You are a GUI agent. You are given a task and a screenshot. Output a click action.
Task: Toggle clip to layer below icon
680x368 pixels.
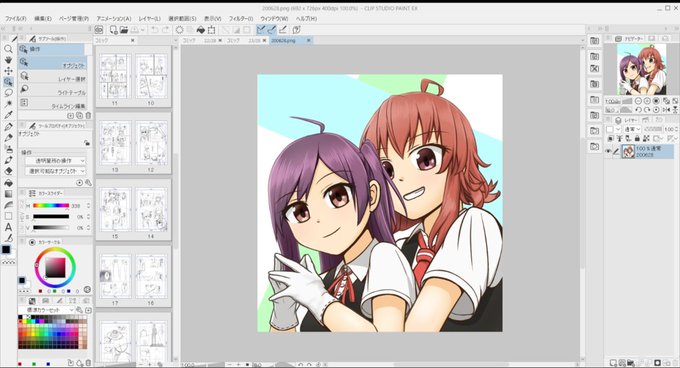[x=611, y=138]
